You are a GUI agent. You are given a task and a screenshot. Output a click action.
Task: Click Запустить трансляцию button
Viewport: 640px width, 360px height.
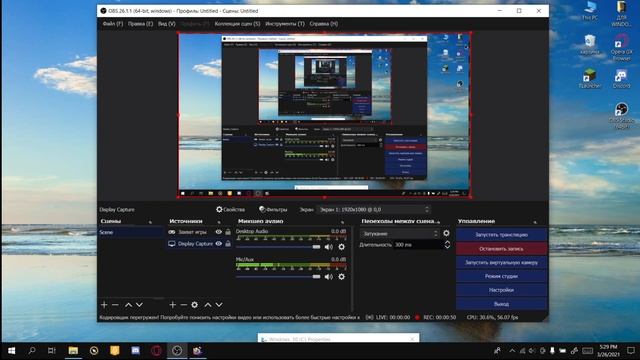tap(501, 235)
